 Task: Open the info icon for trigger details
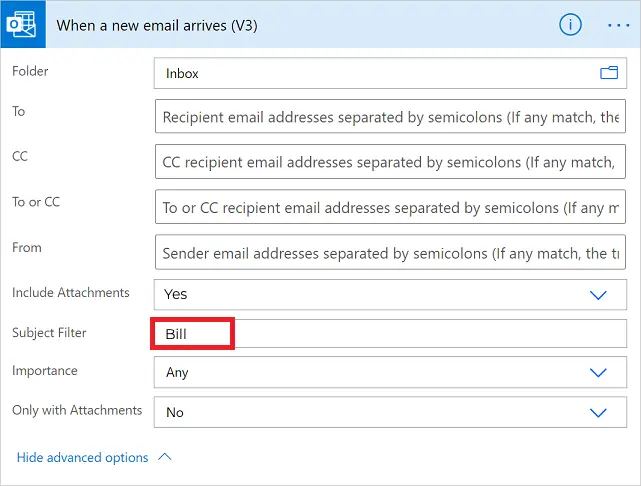[x=570, y=25]
